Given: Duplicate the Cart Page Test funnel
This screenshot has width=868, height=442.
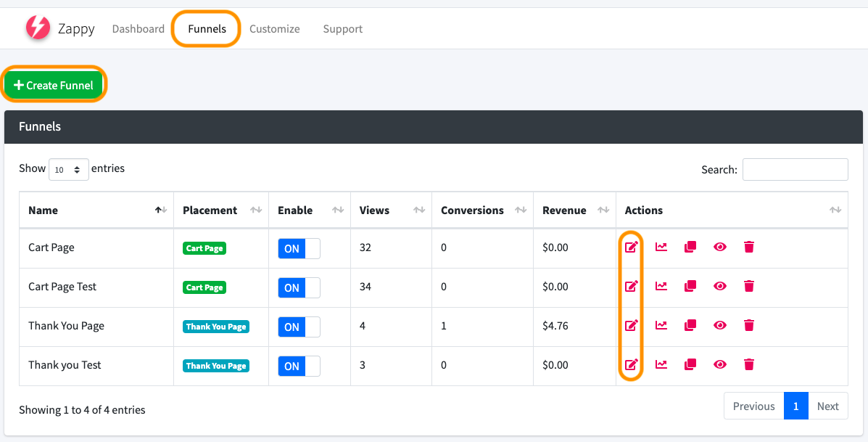Looking at the screenshot, I should point(690,287).
